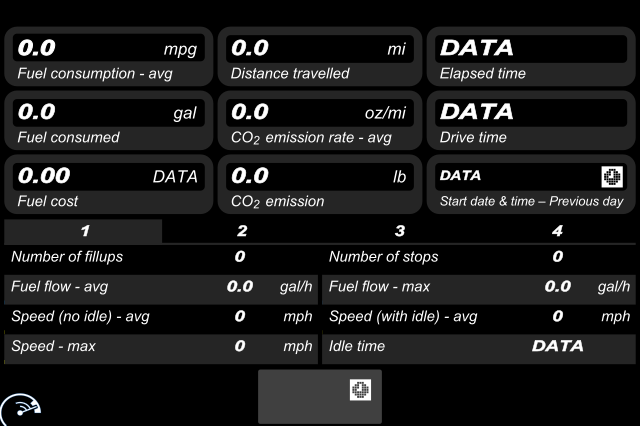The width and height of the screenshot is (640, 426).
Task: Open the Elapsed time tile
Action: [x=531, y=57]
